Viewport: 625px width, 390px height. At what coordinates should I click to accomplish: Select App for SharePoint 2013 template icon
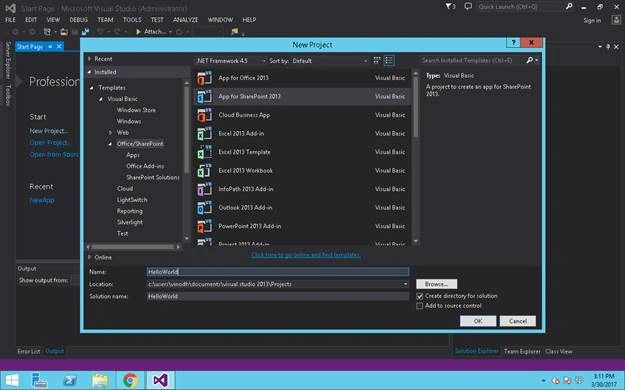pyautogui.click(x=204, y=97)
